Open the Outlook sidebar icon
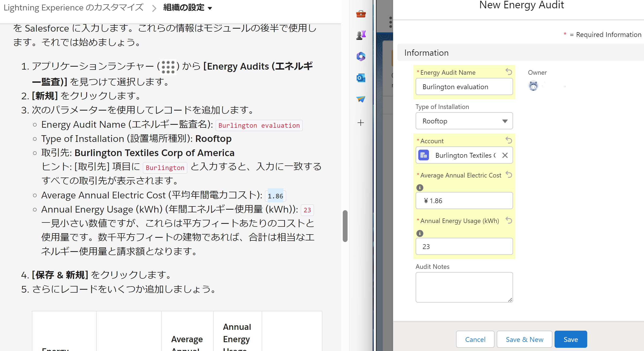Screen dimensions: 644x351 click(361, 78)
